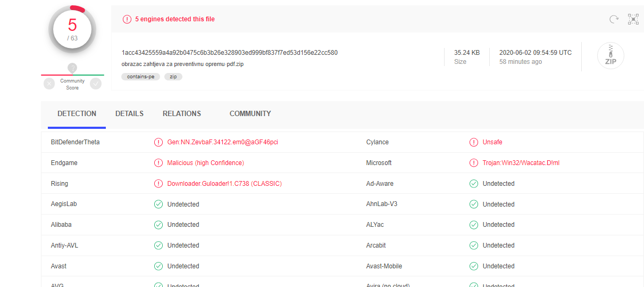Click the red-green community score bar
The height and width of the screenshot is (287, 644).
[72, 75]
